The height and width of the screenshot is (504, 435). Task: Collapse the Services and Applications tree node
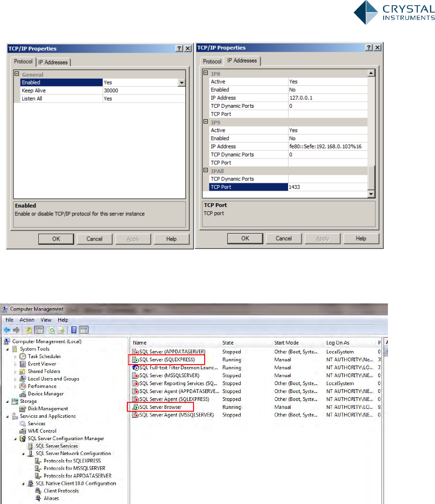coord(8,416)
